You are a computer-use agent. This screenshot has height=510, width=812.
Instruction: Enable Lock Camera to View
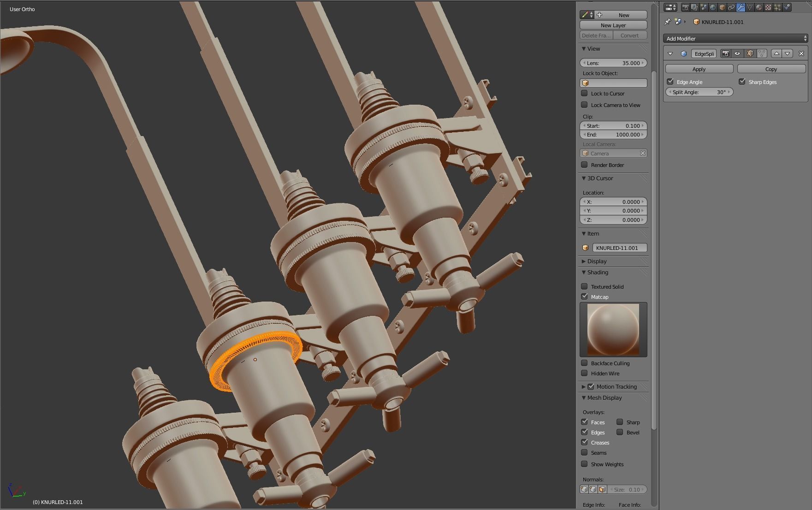pos(584,105)
